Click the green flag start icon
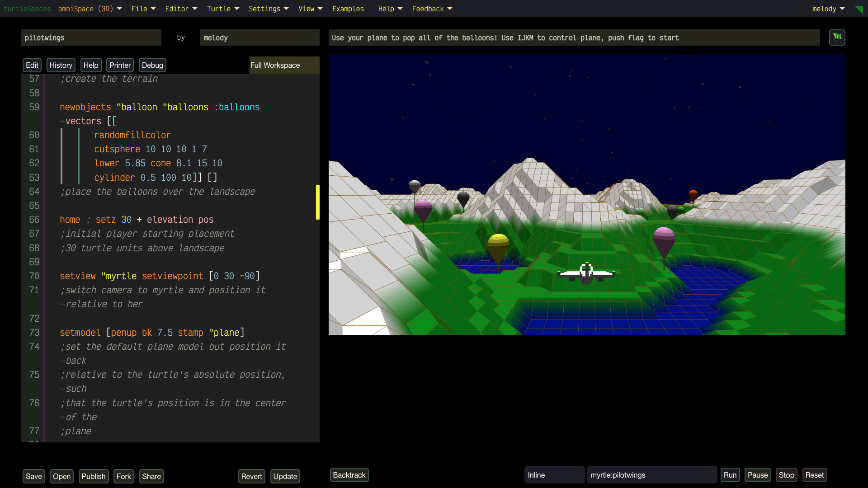This screenshot has height=488, width=868. coord(837,37)
